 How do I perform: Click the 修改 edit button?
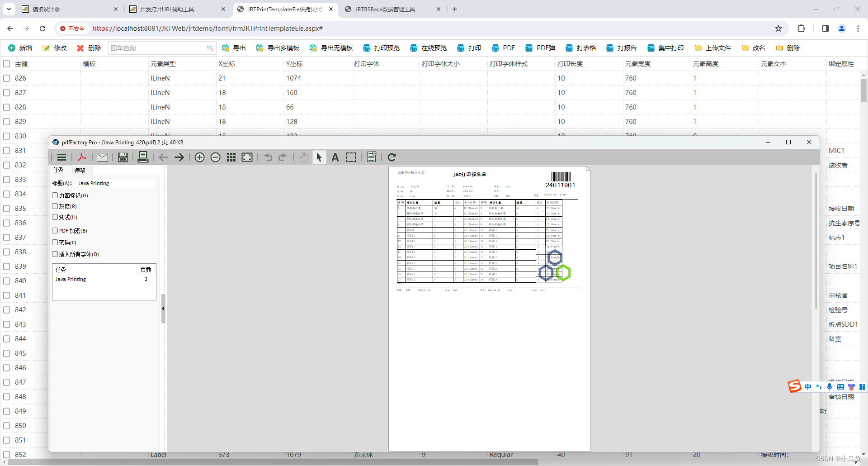coord(55,48)
